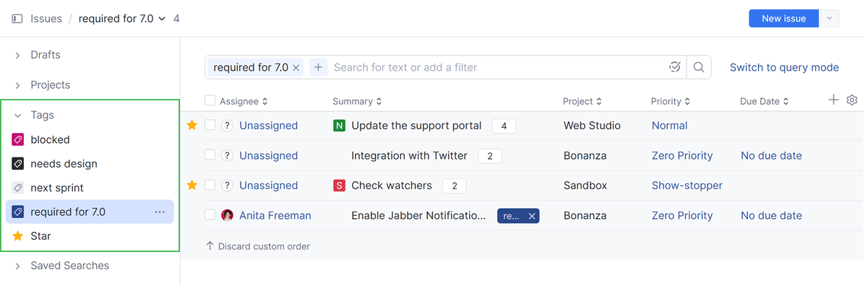Click the checkmark icon in search box

(675, 67)
